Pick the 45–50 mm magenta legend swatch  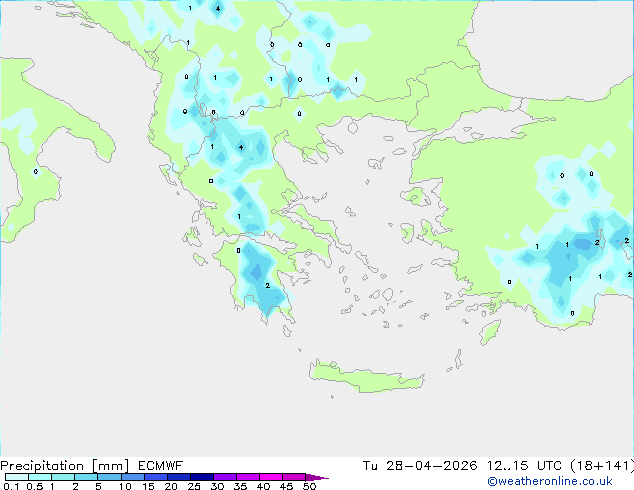(x=294, y=477)
